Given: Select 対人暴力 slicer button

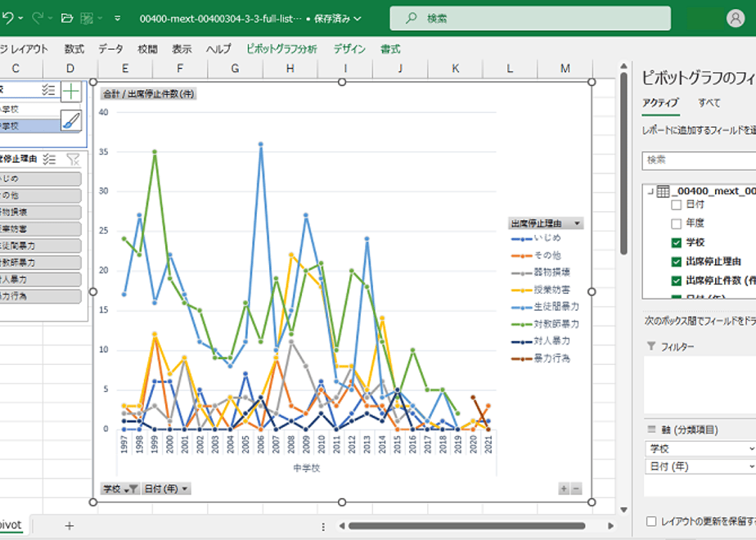Looking at the screenshot, I should pyautogui.click(x=41, y=280).
